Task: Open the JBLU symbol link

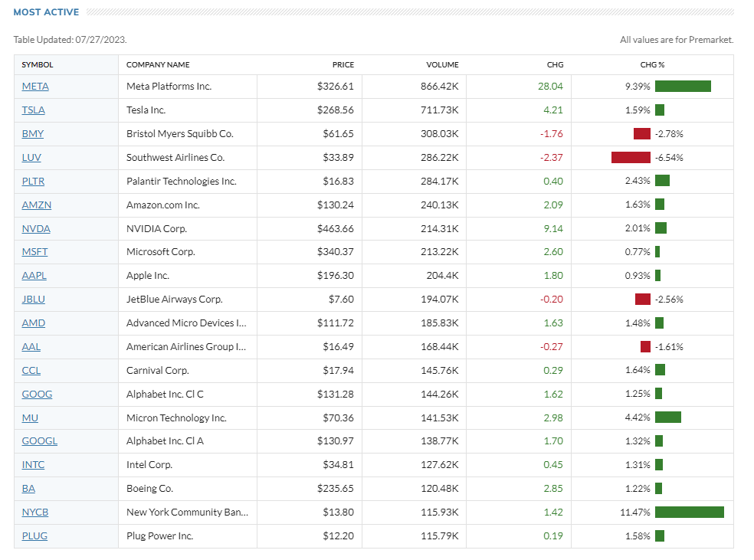Action: [x=33, y=300]
